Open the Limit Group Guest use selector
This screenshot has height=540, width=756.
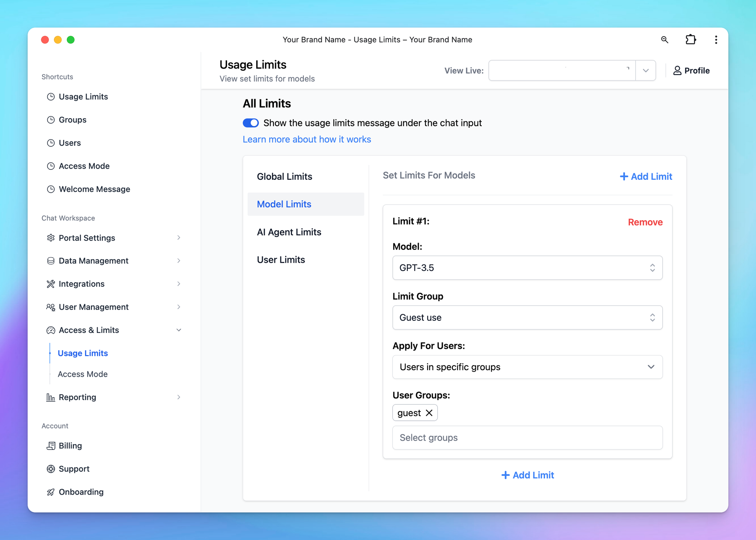[x=528, y=317]
